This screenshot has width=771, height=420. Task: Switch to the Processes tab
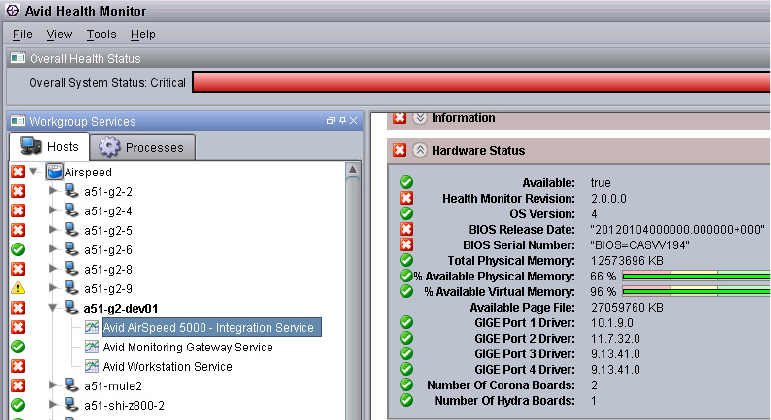point(143,147)
